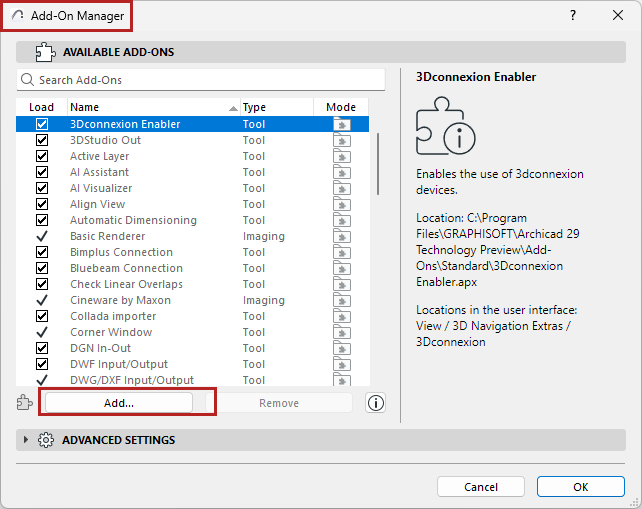Sort list by the Name column header

(150, 107)
